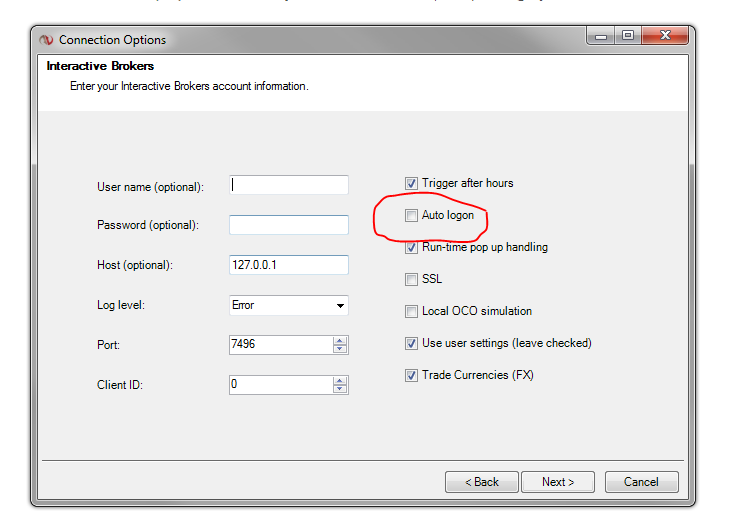Click the 'Log level:' label
Image resolution: width=736 pixels, height=523 pixels.
click(121, 305)
